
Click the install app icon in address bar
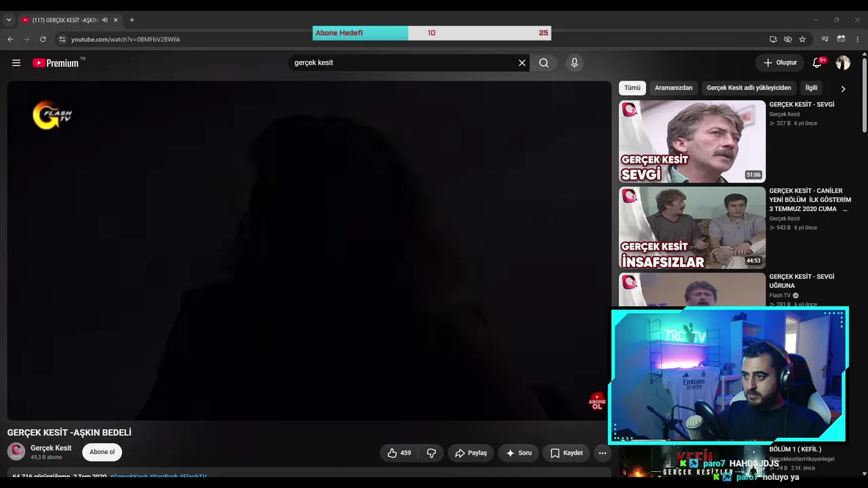[x=773, y=39]
